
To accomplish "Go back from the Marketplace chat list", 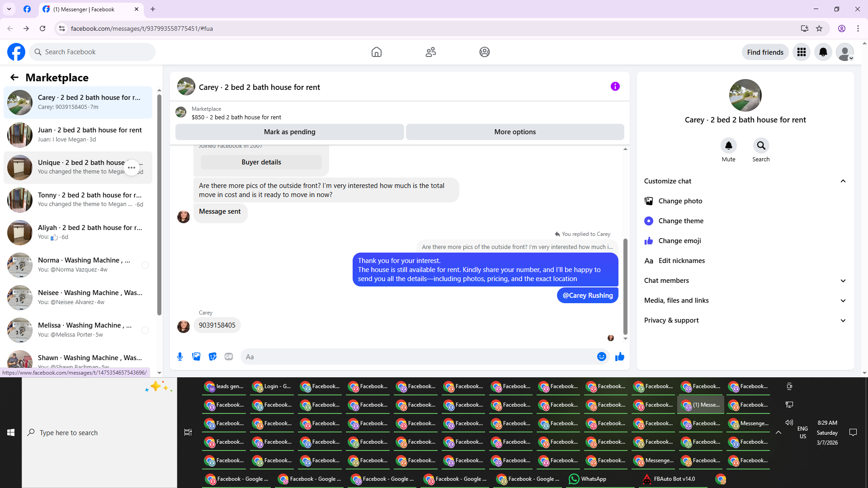I will point(14,77).
